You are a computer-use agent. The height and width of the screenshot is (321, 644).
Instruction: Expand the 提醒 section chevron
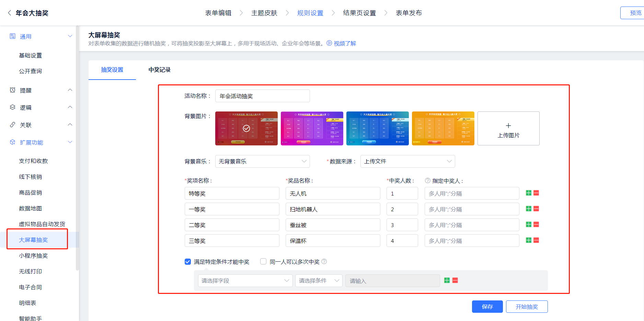coord(70,90)
